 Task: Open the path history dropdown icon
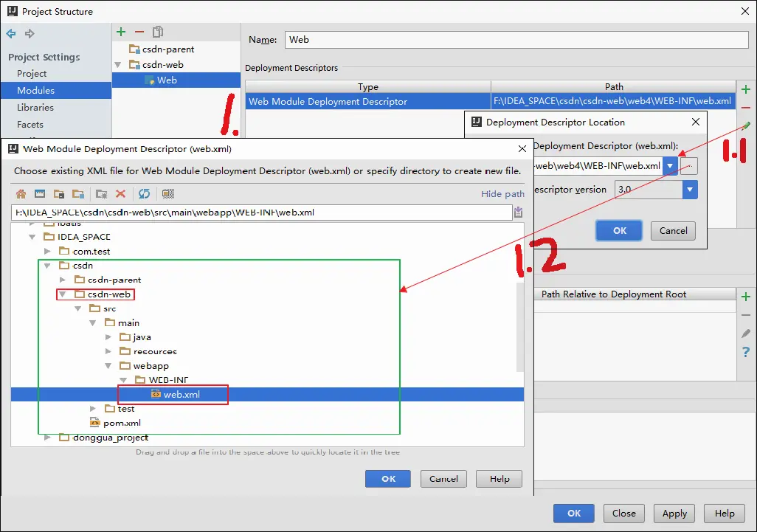(518, 212)
